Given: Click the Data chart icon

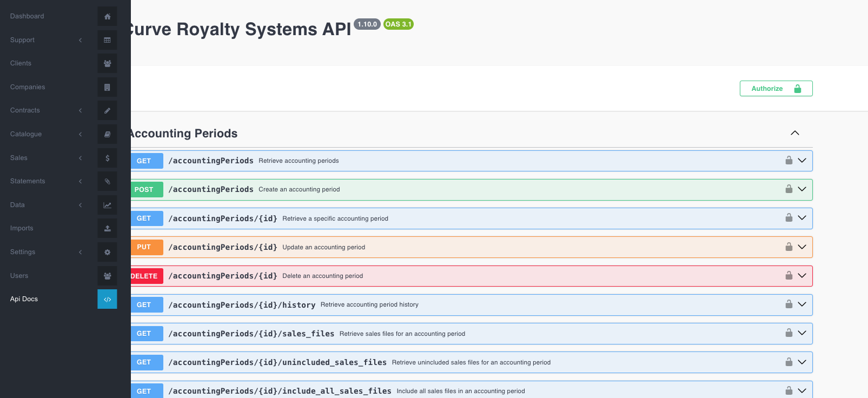Looking at the screenshot, I should coord(107,205).
